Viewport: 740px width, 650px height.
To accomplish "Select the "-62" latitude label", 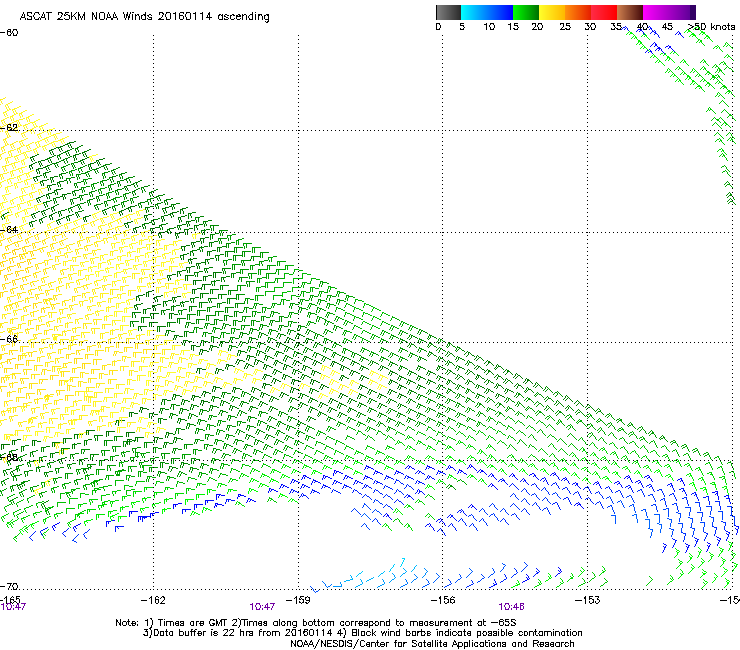I will coord(9,127).
